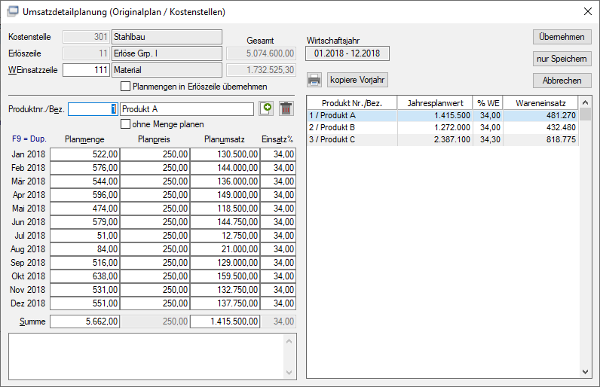Click the Produkt A name field
This screenshot has width=600, height=387.
(x=187, y=109)
